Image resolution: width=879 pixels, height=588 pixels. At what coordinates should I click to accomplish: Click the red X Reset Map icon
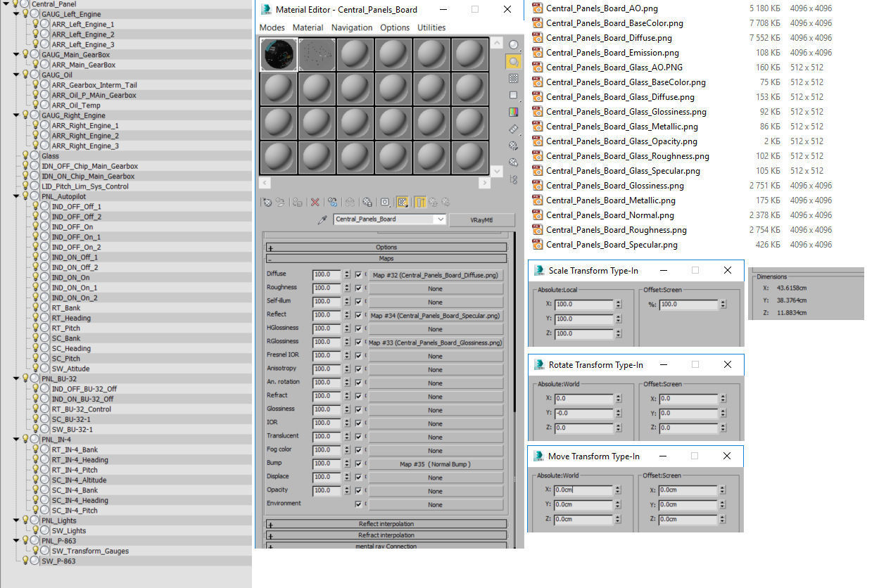[x=315, y=203]
